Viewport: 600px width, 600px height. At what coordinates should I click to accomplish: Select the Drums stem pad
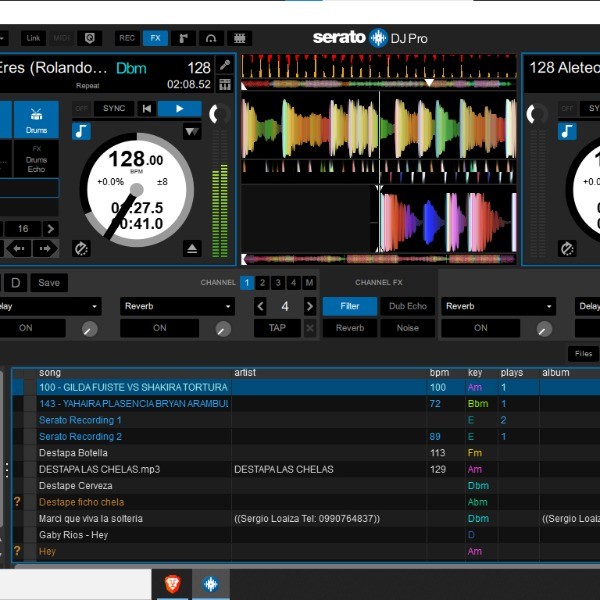coord(36,119)
